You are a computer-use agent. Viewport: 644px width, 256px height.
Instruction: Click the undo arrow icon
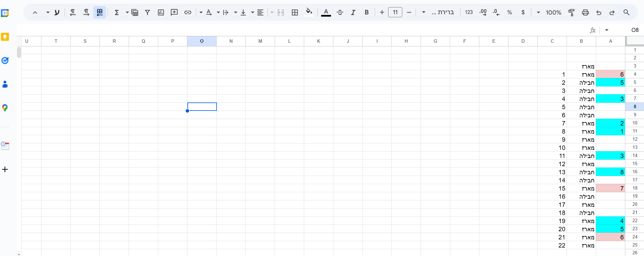click(x=599, y=13)
